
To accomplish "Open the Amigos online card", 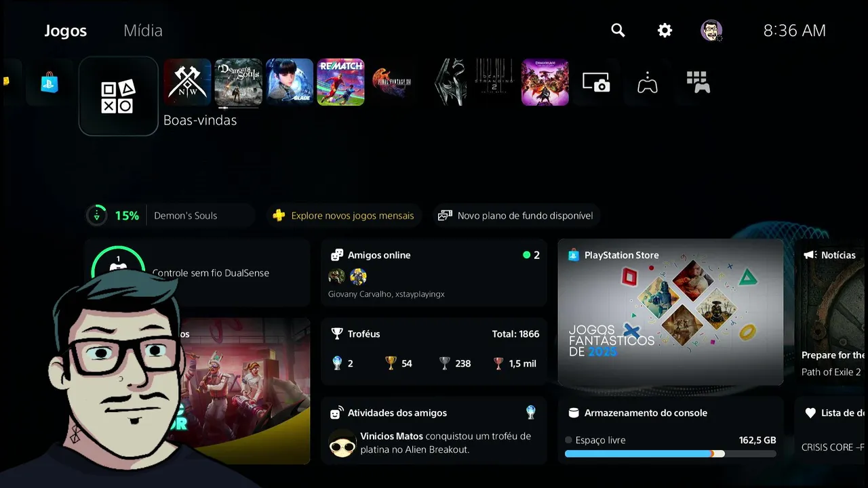I will (x=434, y=272).
